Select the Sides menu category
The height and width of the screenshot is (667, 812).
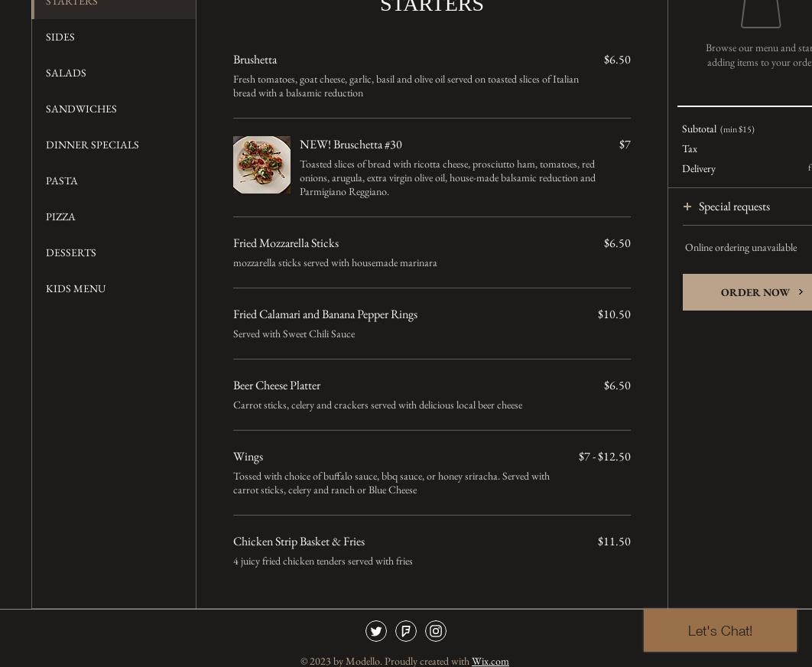click(x=60, y=37)
